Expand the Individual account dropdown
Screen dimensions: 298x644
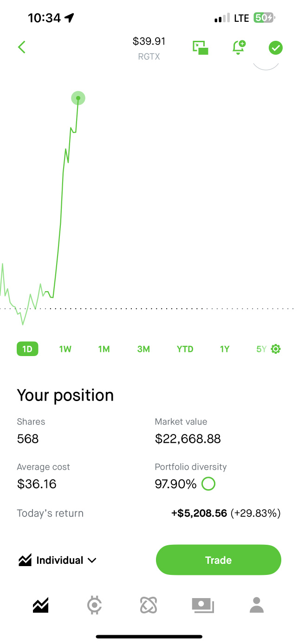pos(58,560)
